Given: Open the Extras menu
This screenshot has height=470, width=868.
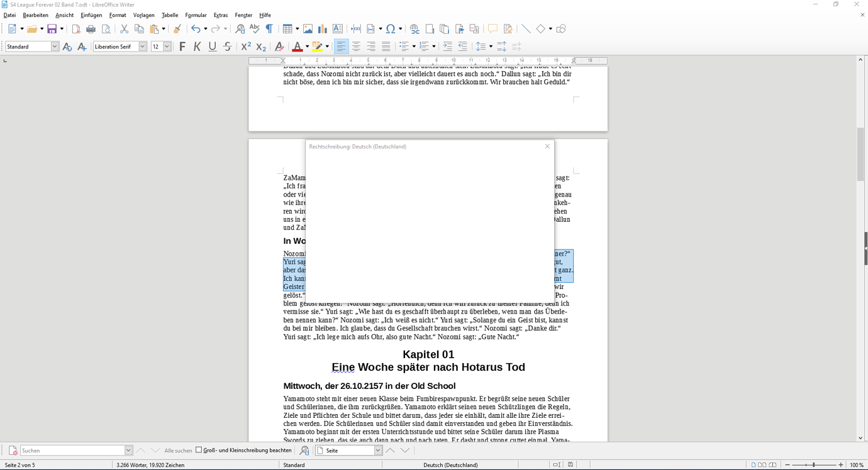Looking at the screenshot, I should pos(221,15).
